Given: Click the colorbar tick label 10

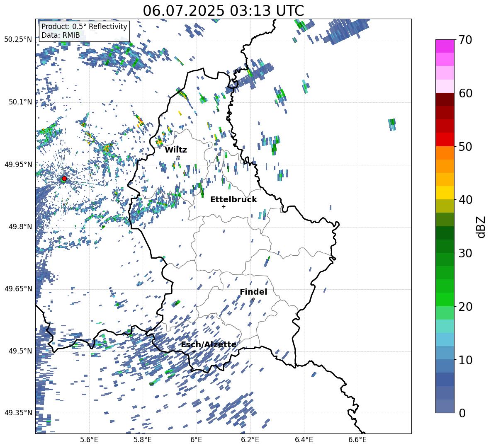Looking at the screenshot, I should [465, 360].
